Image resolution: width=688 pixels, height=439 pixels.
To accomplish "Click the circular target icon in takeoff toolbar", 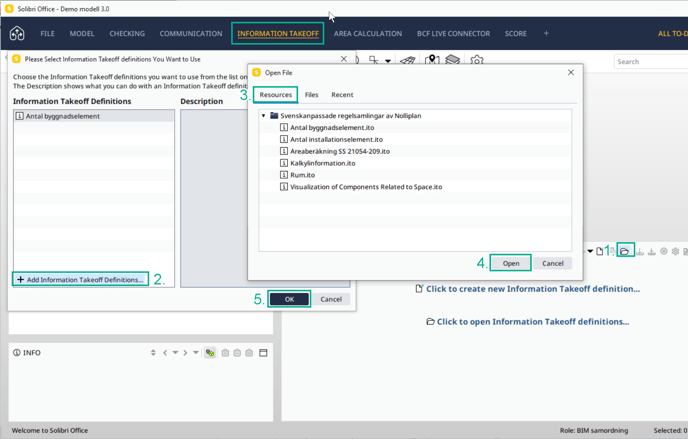I will point(664,251).
